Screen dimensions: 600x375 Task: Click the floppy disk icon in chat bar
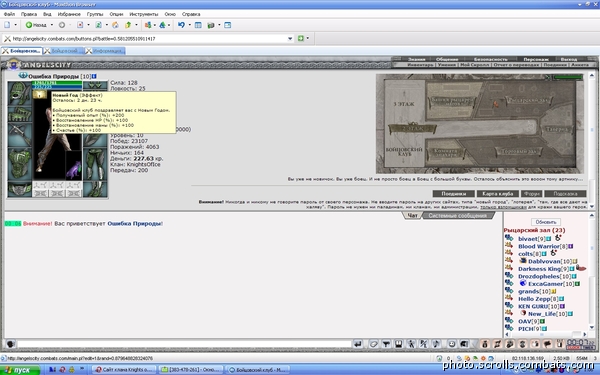coord(399,344)
